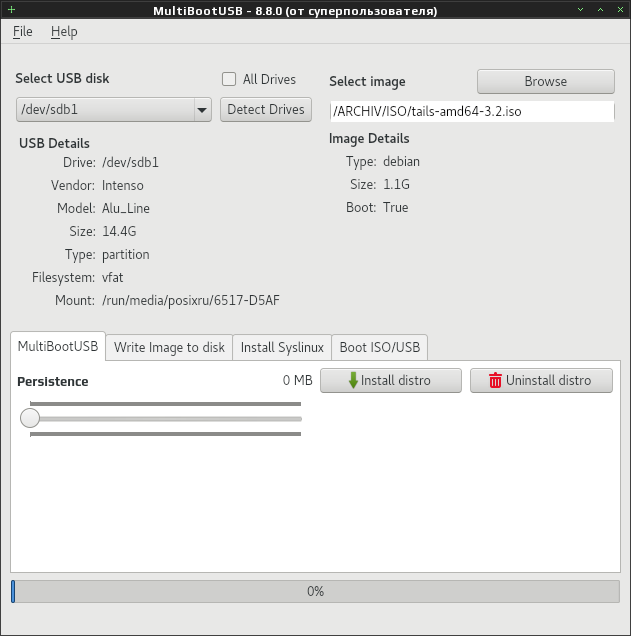631x636 pixels.
Task: Click the Type value partition
Action: click(126, 255)
